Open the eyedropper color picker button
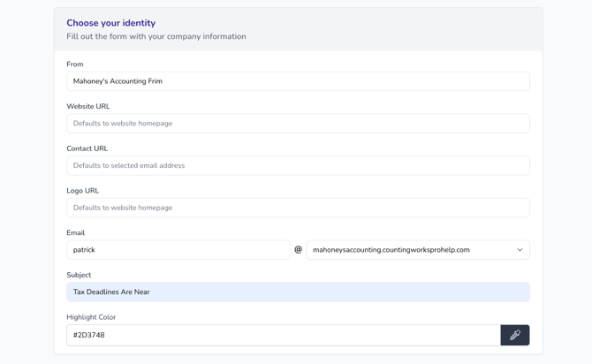This screenshot has width=592, height=364. 514,335
